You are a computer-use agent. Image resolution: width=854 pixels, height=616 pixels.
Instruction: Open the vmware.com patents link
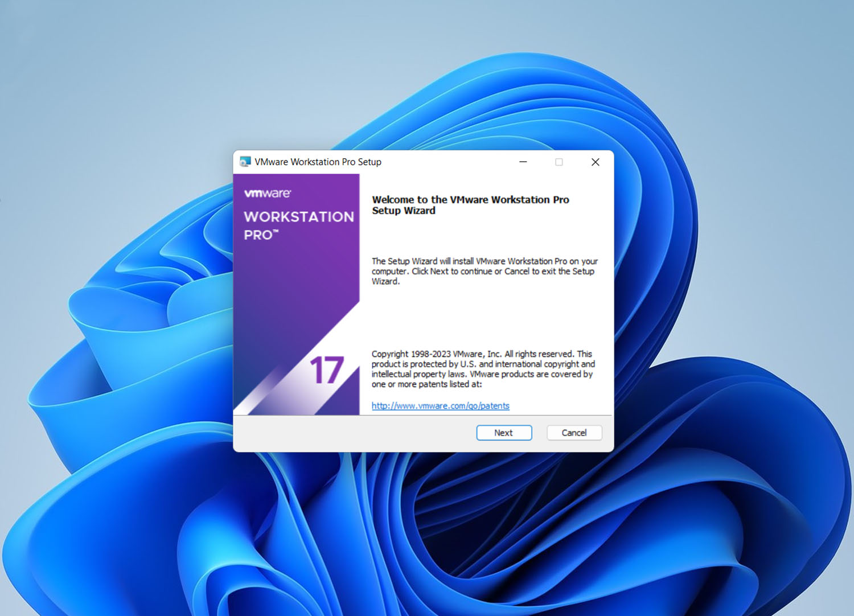click(440, 406)
